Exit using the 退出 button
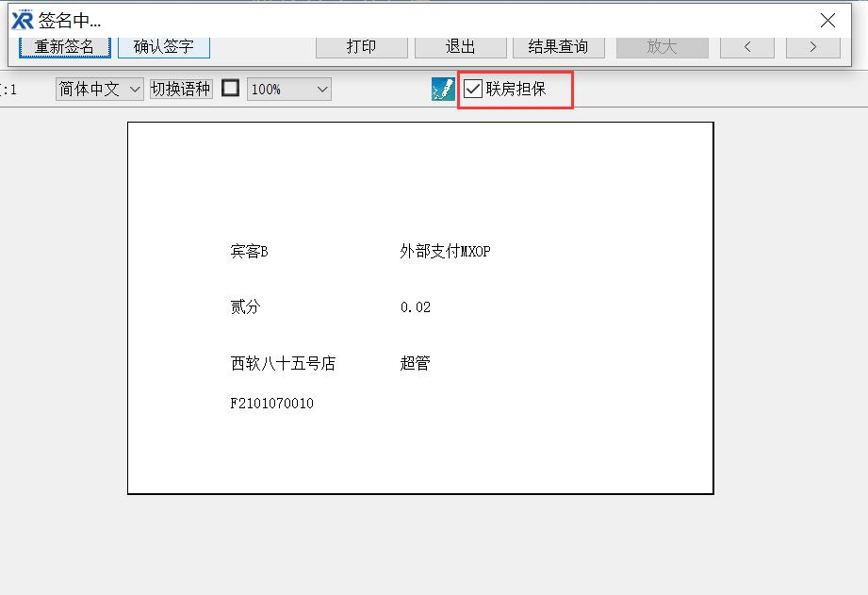This screenshot has height=595, width=868. (x=461, y=47)
